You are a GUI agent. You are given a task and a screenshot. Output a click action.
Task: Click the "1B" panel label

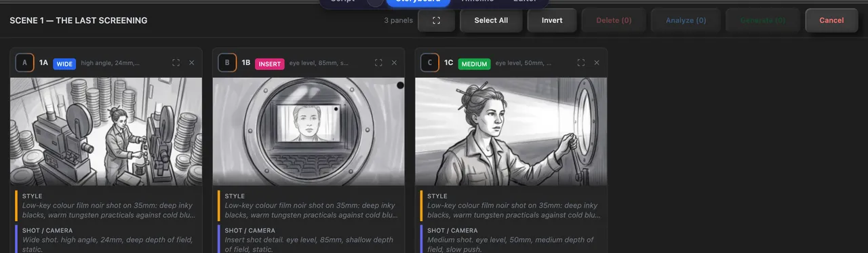point(246,63)
